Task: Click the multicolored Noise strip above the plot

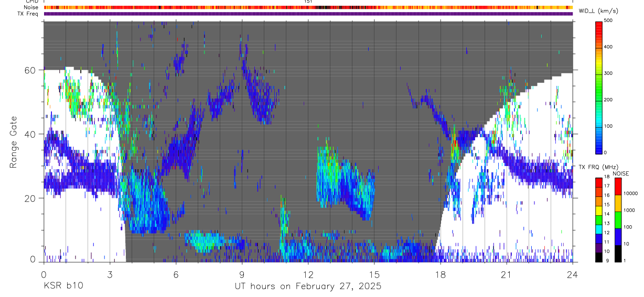Action: 308,7
